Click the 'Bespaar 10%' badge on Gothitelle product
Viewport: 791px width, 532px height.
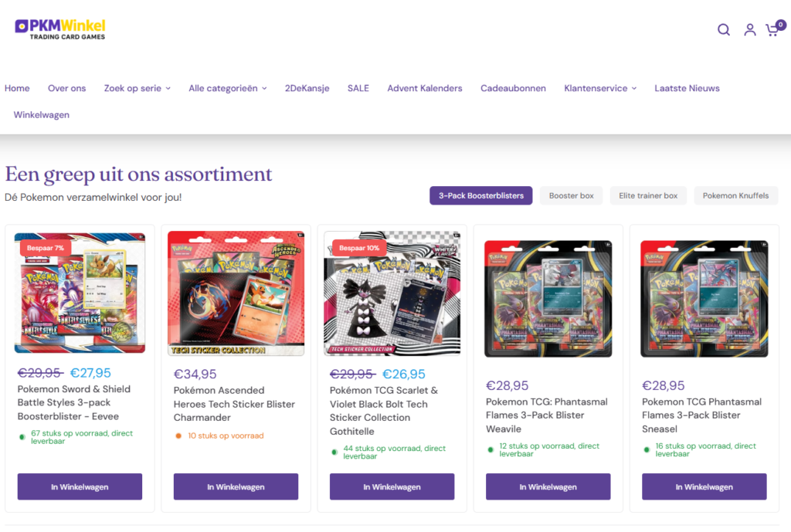tap(359, 248)
